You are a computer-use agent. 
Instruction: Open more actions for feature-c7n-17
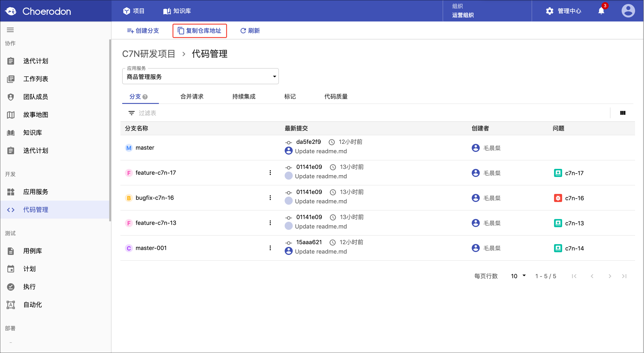[x=270, y=173]
